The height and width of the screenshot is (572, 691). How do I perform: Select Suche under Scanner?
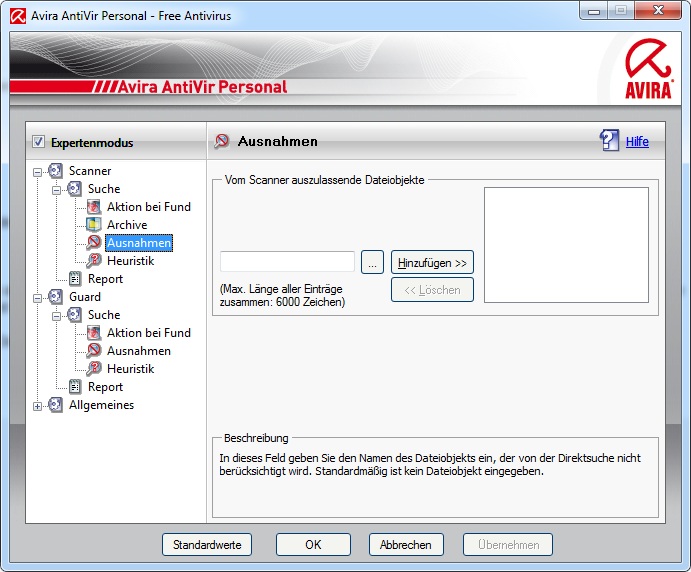coord(104,189)
